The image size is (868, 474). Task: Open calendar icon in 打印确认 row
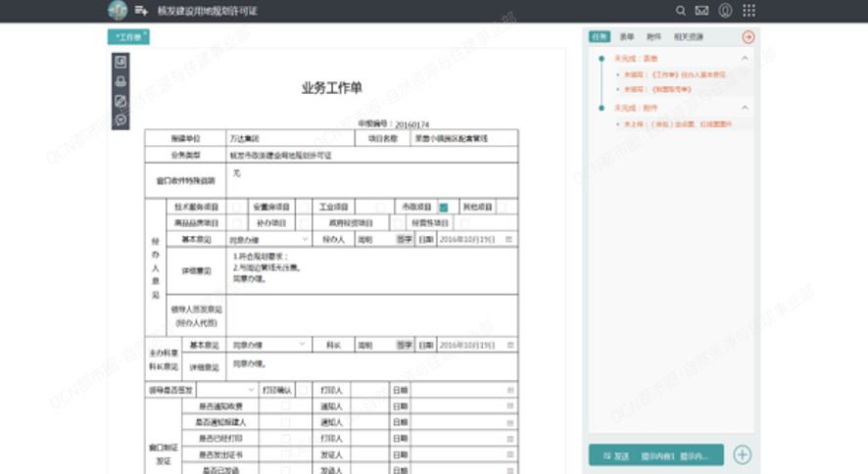click(510, 390)
